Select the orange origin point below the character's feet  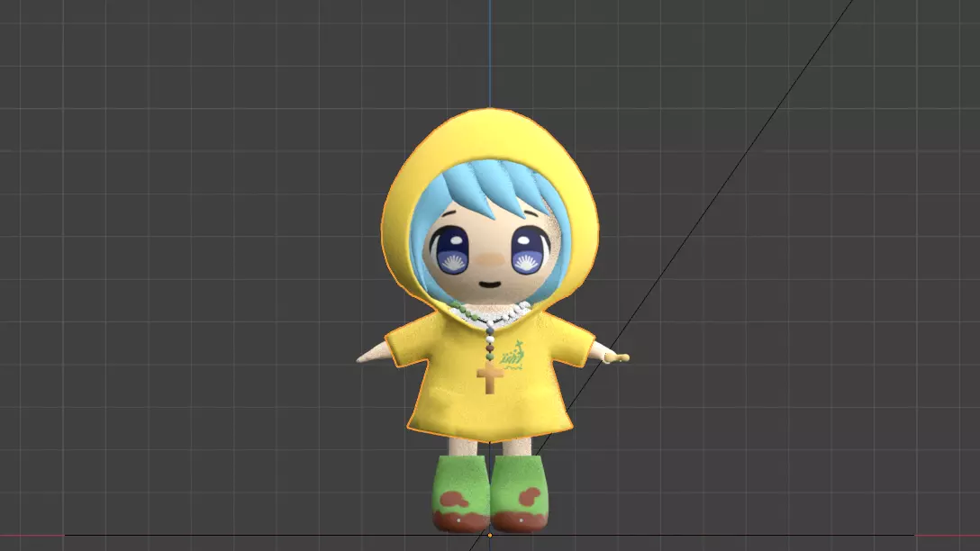coord(490,536)
